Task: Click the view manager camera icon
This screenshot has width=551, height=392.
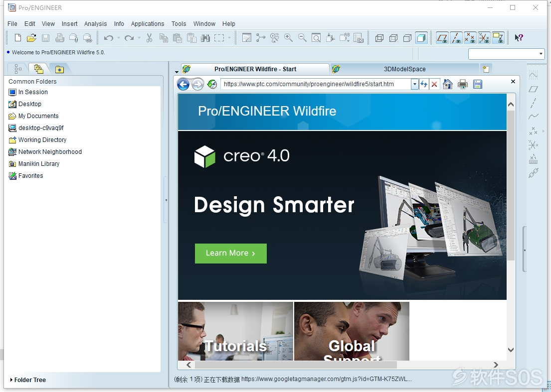Action: pyautogui.click(x=359, y=37)
